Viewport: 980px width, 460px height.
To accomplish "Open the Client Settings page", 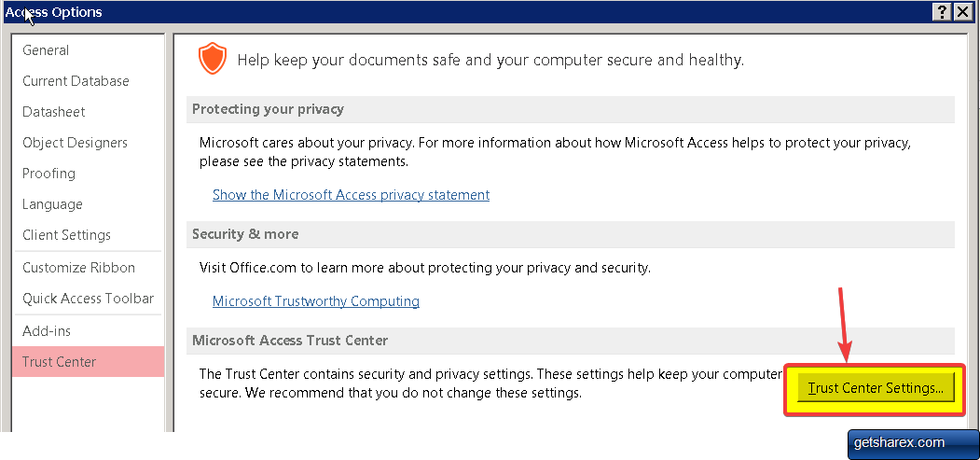I will pyautogui.click(x=66, y=235).
